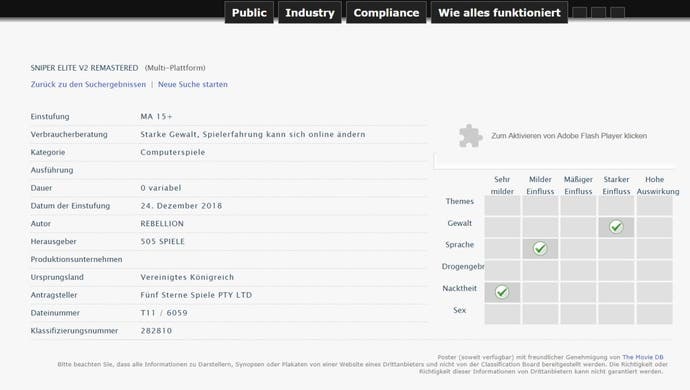Click the Dauer label
The height and width of the screenshot is (390, 690).
(41, 188)
